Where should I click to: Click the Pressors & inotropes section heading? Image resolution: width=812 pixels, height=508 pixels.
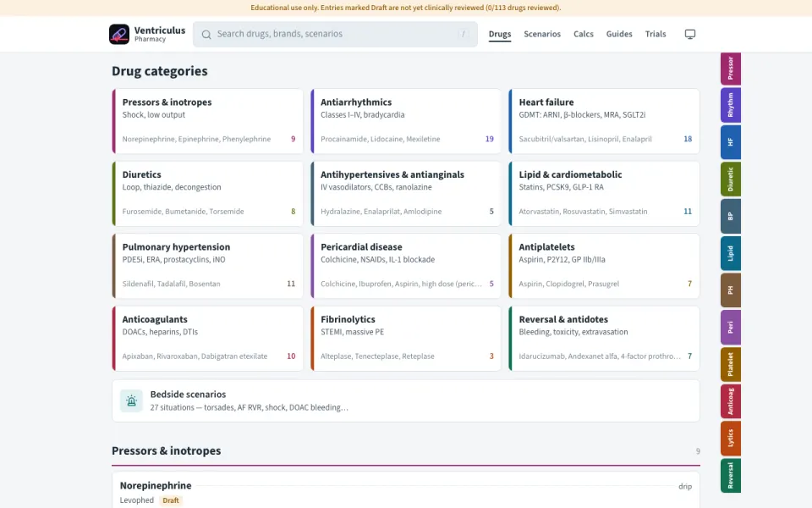[x=167, y=450]
